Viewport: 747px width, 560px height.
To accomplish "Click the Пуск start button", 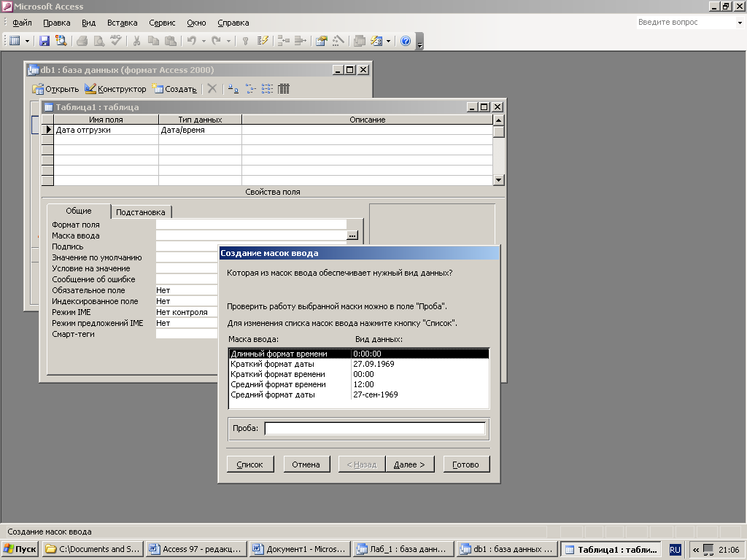I will [x=20, y=549].
